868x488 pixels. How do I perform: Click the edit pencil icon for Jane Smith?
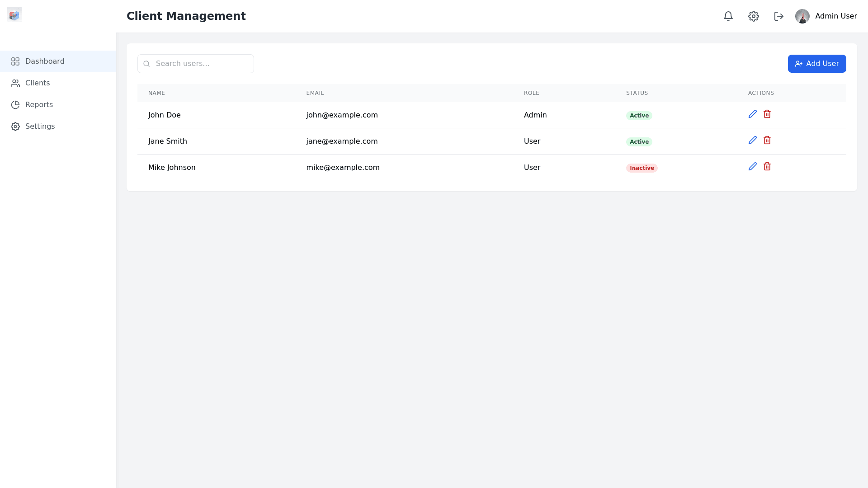pos(752,140)
